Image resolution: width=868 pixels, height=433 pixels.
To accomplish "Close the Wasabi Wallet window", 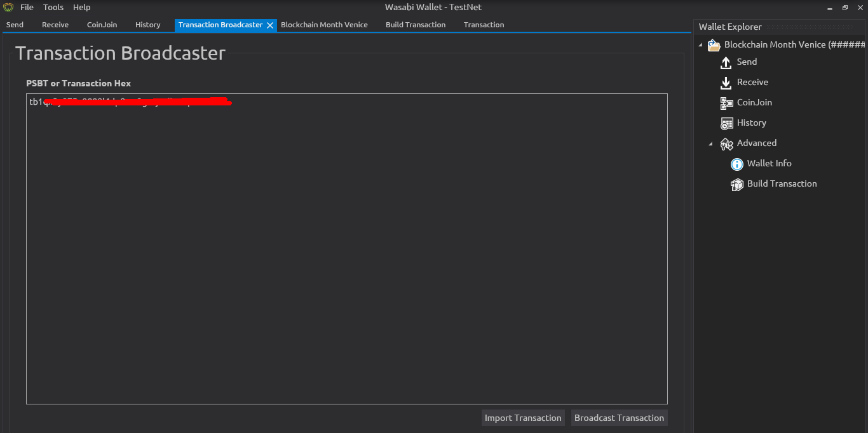I will 859,8.
